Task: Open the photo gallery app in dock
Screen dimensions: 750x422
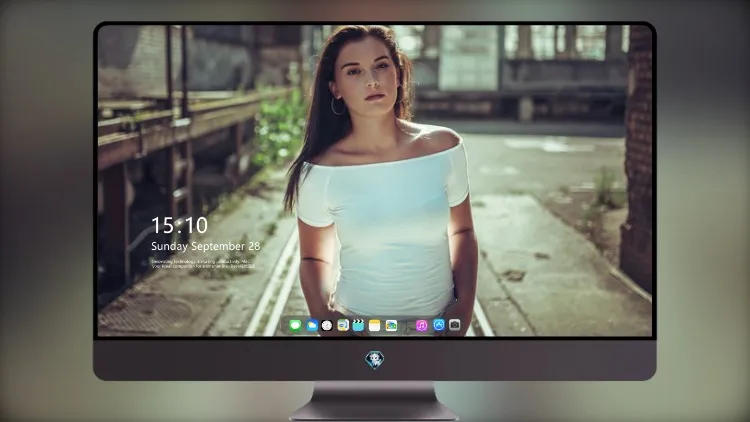Action: [391, 326]
